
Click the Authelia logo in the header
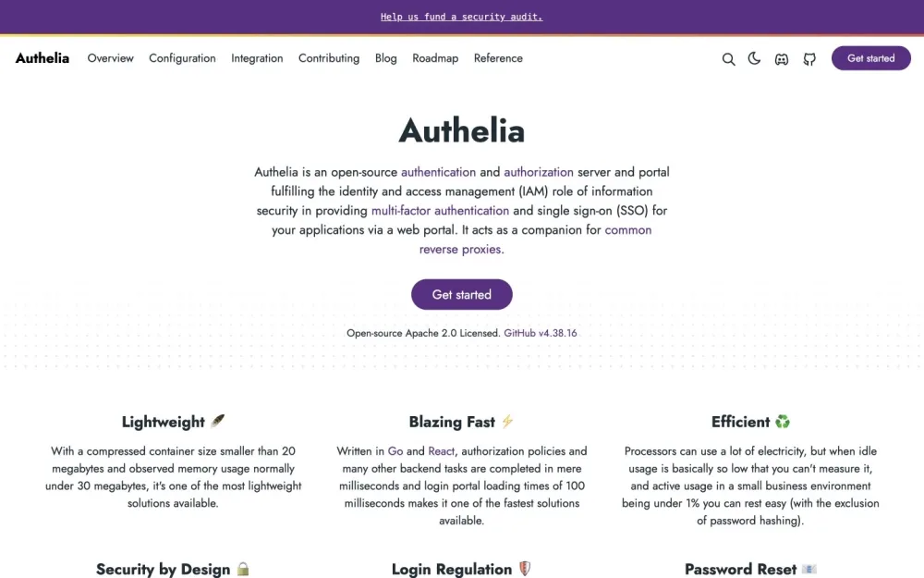tap(42, 58)
